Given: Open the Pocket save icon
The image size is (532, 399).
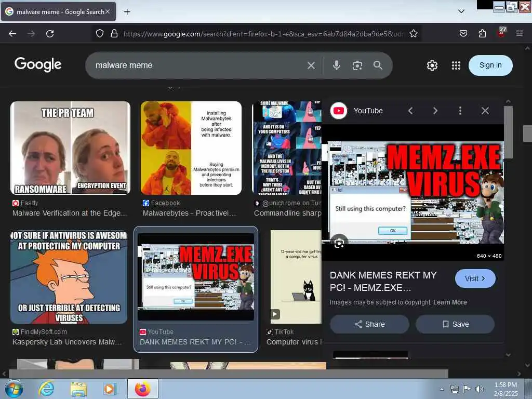Looking at the screenshot, I should point(463,34).
